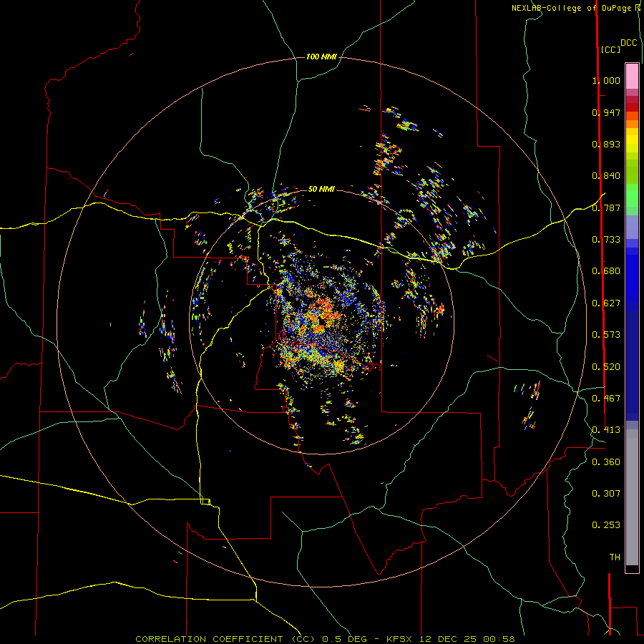Click the 0.733 scale value
644x644 pixels.
[606, 240]
